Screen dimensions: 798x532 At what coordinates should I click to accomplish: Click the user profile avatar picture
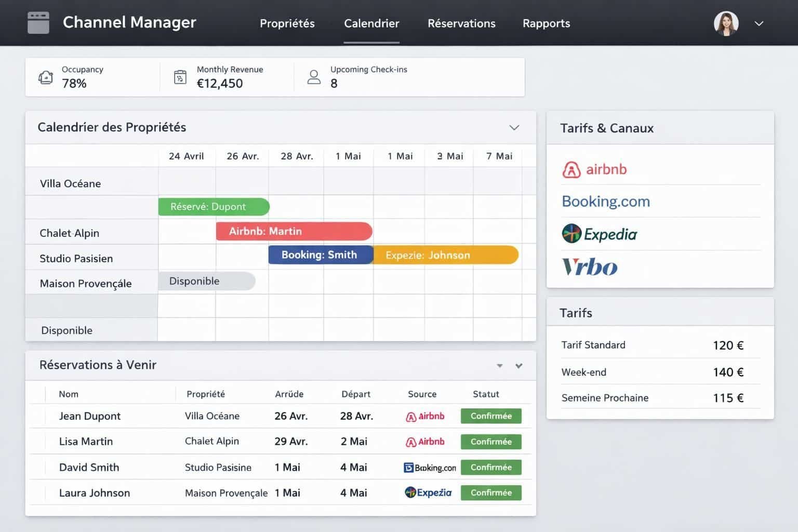[x=726, y=23]
